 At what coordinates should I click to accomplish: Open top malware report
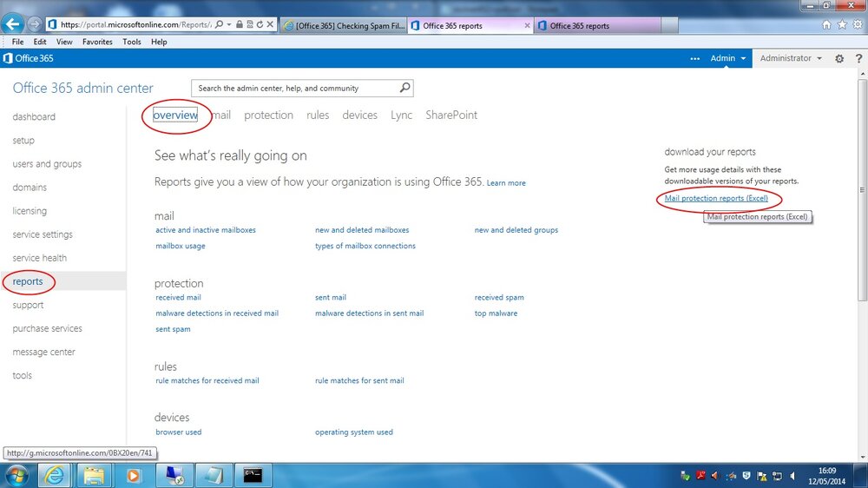pos(496,313)
